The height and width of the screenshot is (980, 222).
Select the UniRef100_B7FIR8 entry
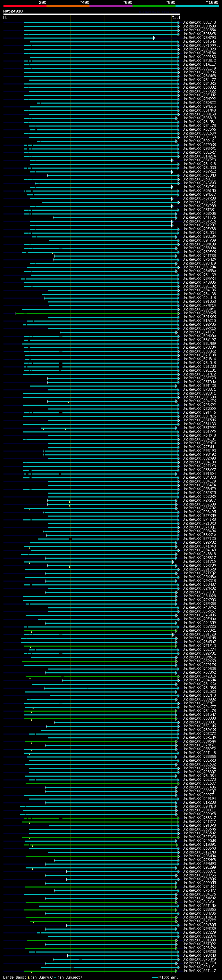tap(199, 520)
